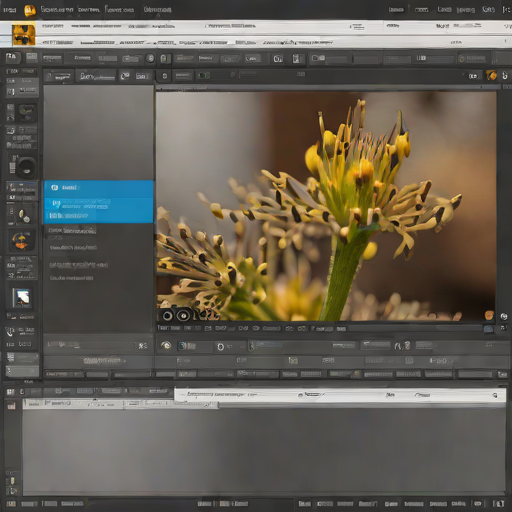Click the orange application logo icon in title bar
The height and width of the screenshot is (512, 512).
30,10
